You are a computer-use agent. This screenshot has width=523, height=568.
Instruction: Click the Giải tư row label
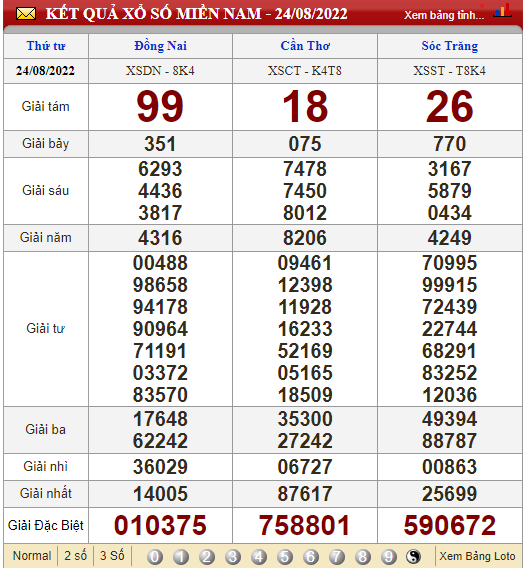coord(46,329)
